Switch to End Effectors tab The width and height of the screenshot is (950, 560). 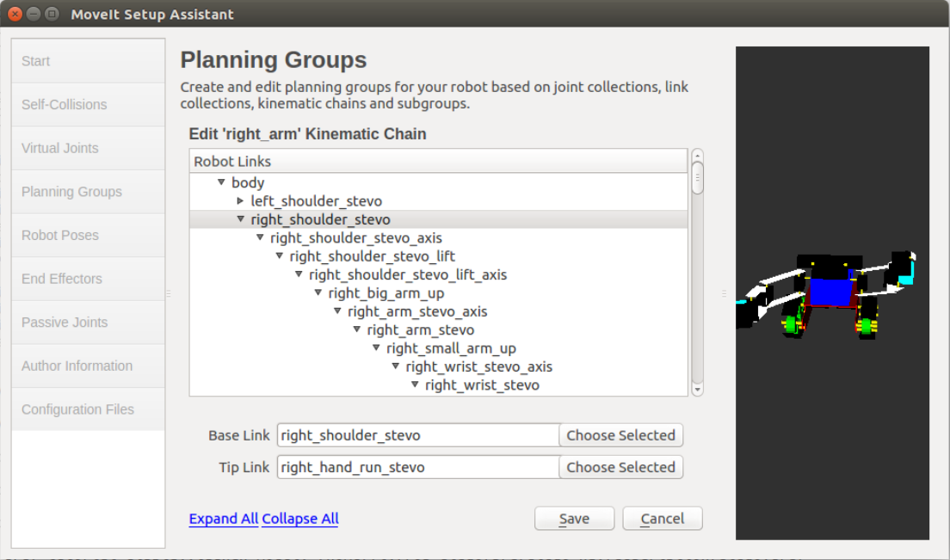(88, 279)
